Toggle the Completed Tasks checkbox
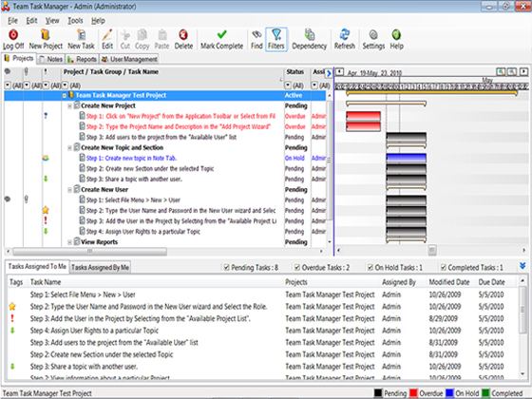Screen dimensions: 532x399 click(x=444, y=267)
